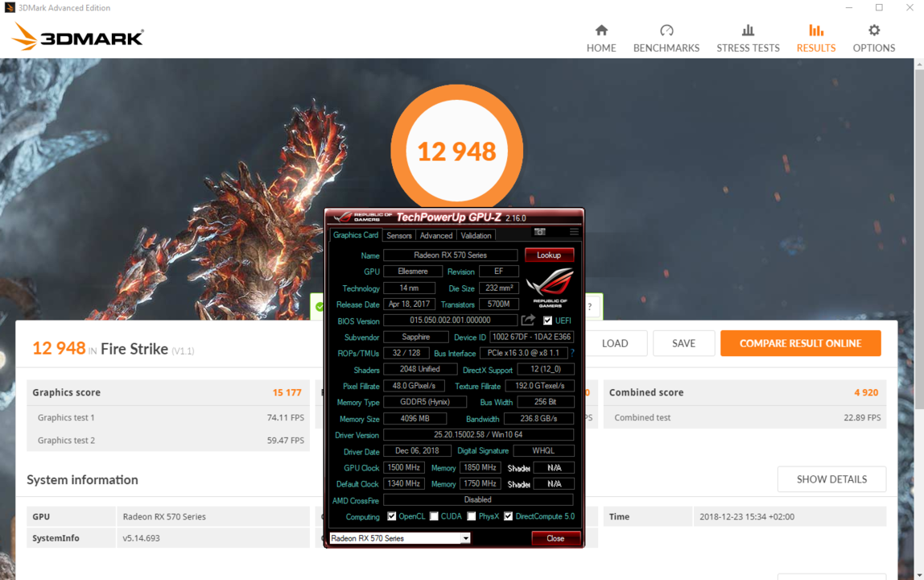Open the GPU-Z hamburger menu

tap(574, 232)
